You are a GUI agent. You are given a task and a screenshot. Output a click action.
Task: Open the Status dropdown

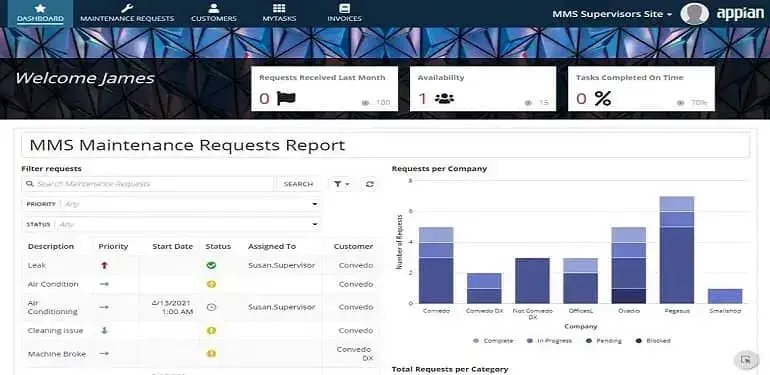(x=171, y=225)
